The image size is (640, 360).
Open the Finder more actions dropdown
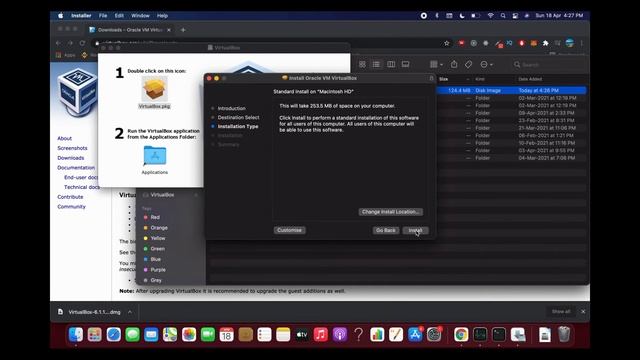[x=486, y=64]
